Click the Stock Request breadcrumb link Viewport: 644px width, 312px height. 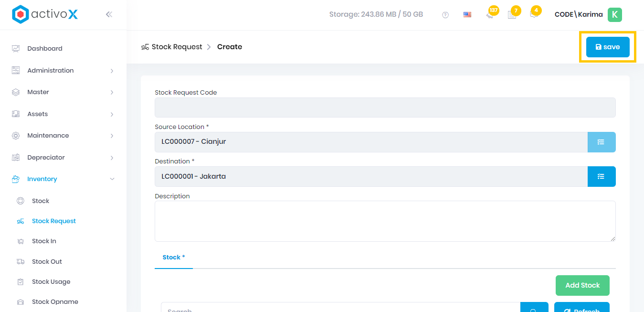click(x=177, y=47)
